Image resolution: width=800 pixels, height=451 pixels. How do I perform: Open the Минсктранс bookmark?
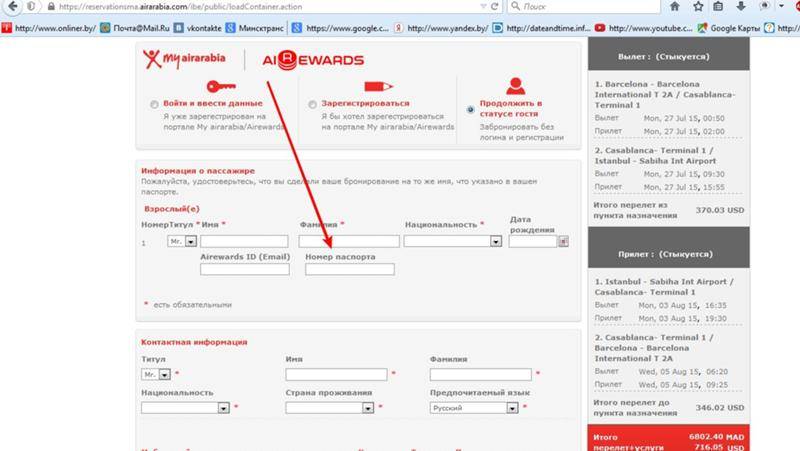255,28
